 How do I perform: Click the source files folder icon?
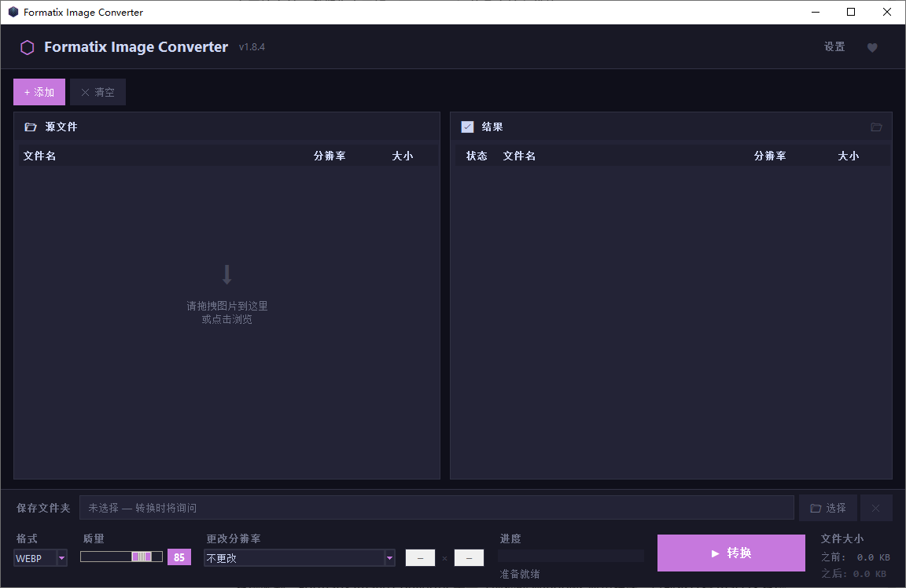tap(31, 127)
